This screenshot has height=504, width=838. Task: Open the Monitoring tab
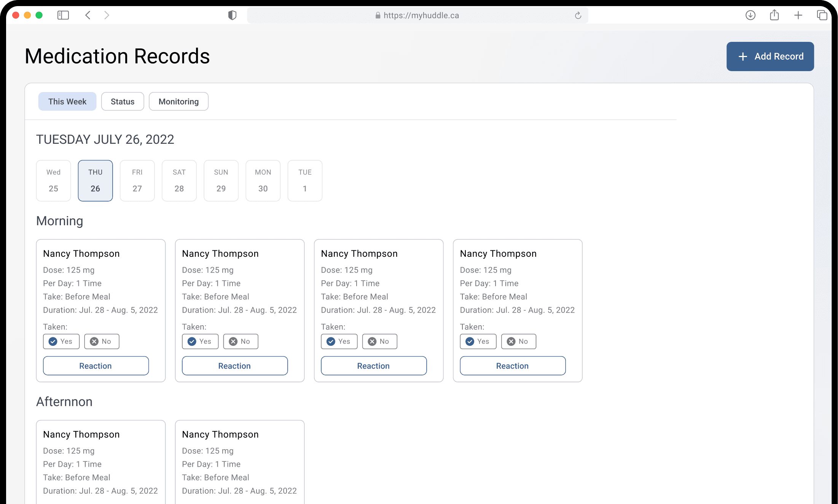(x=178, y=102)
